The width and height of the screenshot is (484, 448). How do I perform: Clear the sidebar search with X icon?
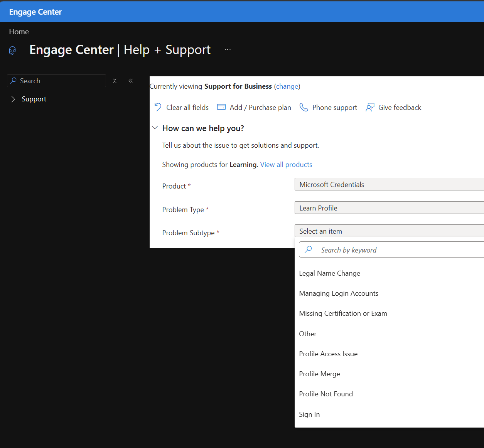click(x=115, y=81)
